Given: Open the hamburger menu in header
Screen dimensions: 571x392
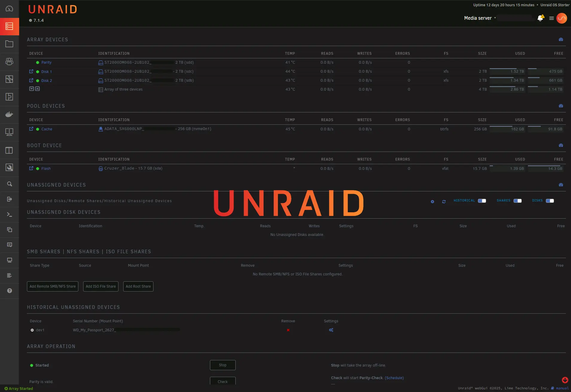Looking at the screenshot, I should (x=552, y=18).
